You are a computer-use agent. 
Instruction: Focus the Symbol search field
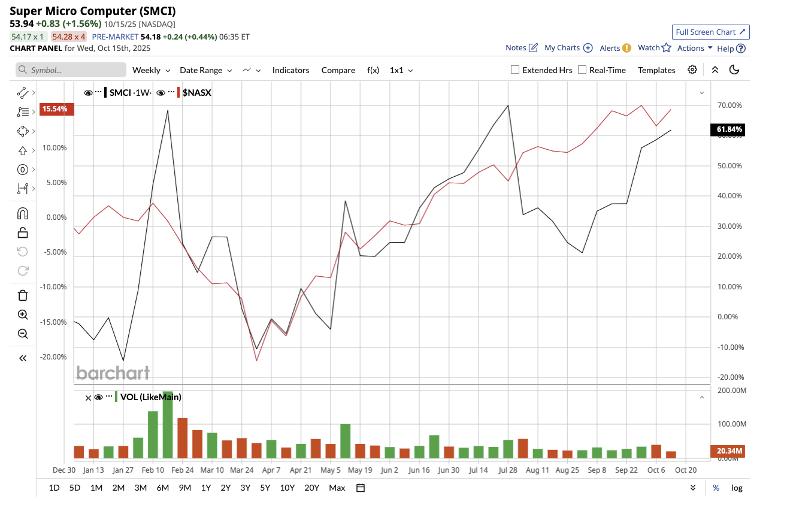point(71,70)
